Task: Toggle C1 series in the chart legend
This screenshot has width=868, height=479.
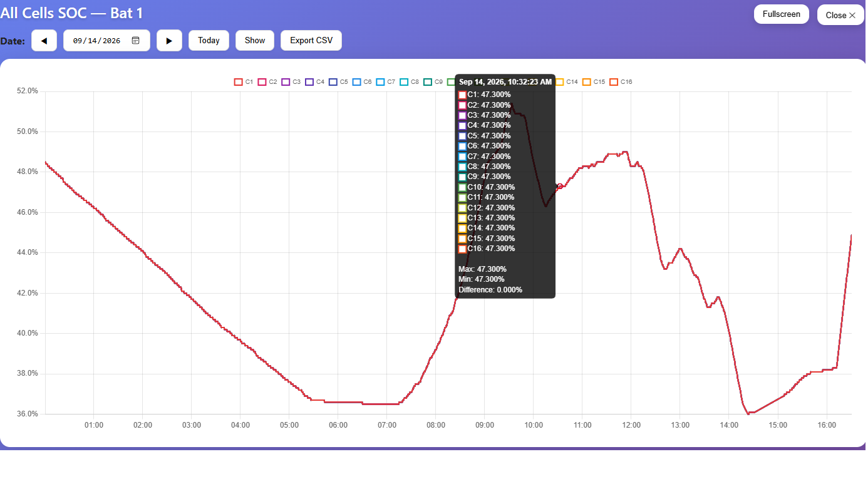Action: tap(244, 82)
